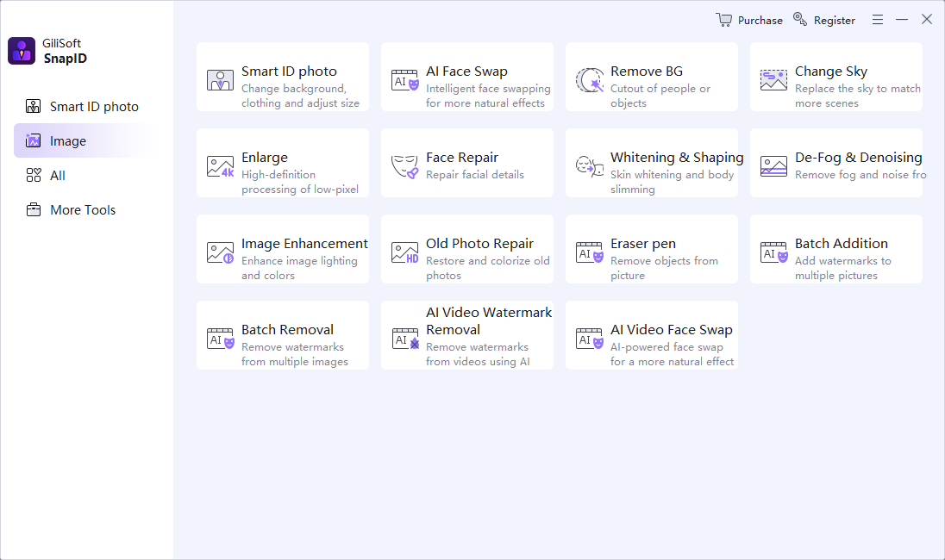Click 'Cutout of people or objects' text
The height and width of the screenshot is (560, 945).
tap(660, 96)
